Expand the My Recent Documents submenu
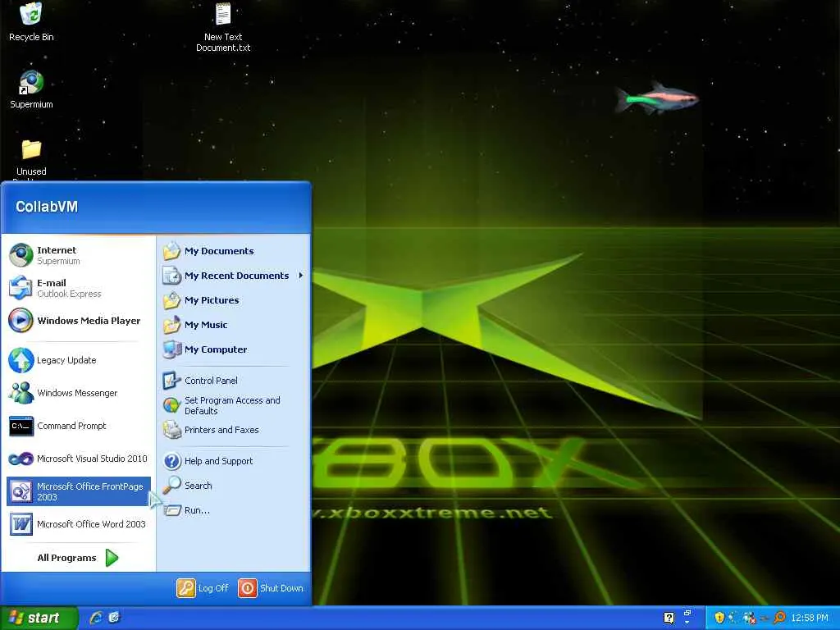The image size is (840, 630). tap(234, 276)
